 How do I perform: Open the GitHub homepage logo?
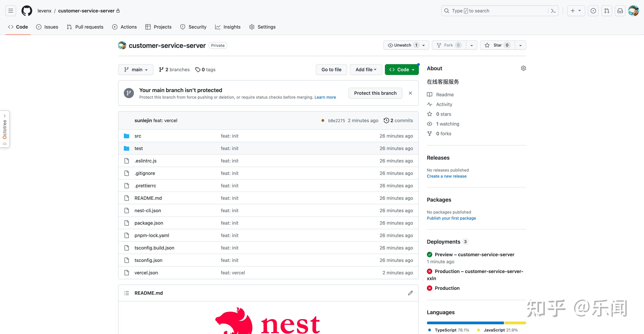(x=27, y=11)
